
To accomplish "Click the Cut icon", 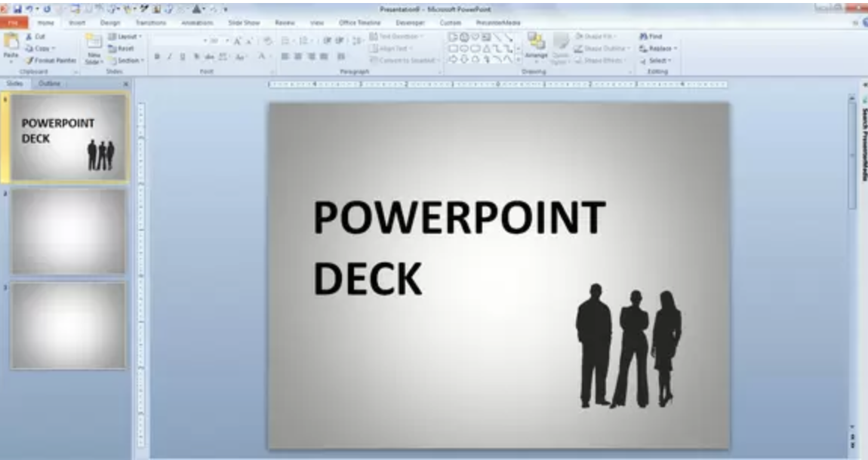I will [35, 36].
